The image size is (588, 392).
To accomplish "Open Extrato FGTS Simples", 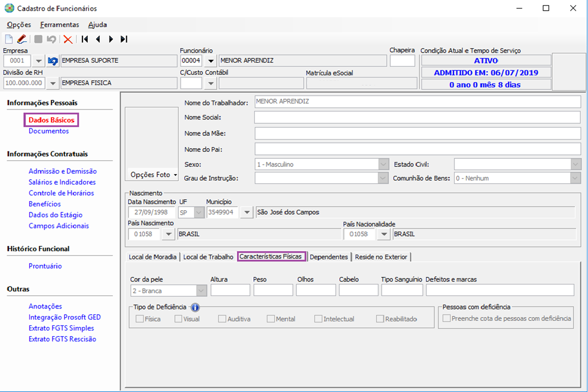I will click(61, 328).
